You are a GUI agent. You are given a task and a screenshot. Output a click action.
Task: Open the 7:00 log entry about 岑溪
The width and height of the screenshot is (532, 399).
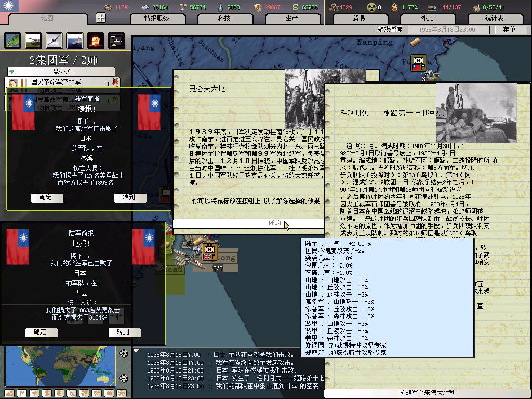[x=220, y=354]
